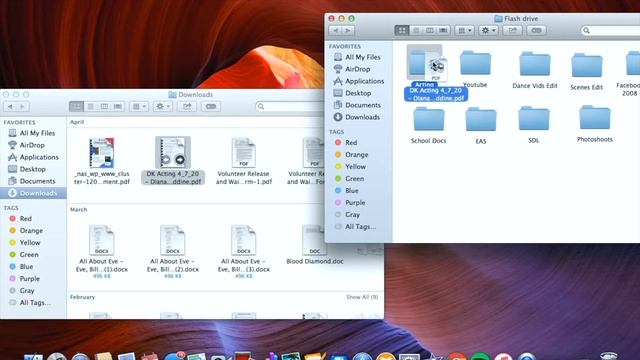Select Volunteer Release and Wai...rm-1.pdf file
Screen dimensions: 640x360
[244, 153]
